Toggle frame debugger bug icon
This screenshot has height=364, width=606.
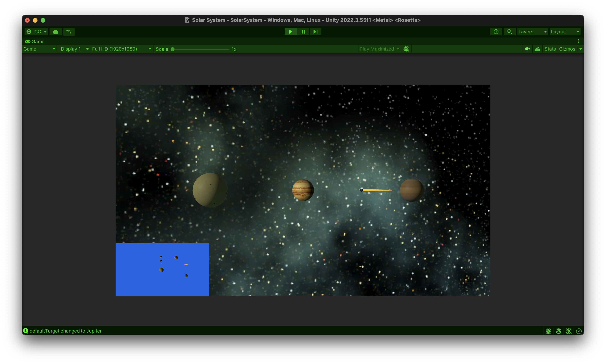(x=406, y=49)
